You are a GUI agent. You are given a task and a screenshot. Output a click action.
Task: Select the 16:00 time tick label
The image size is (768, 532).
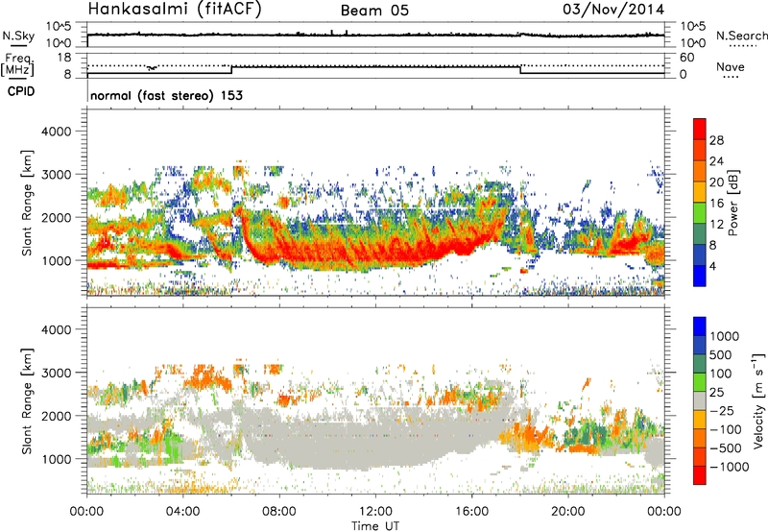coord(471,512)
